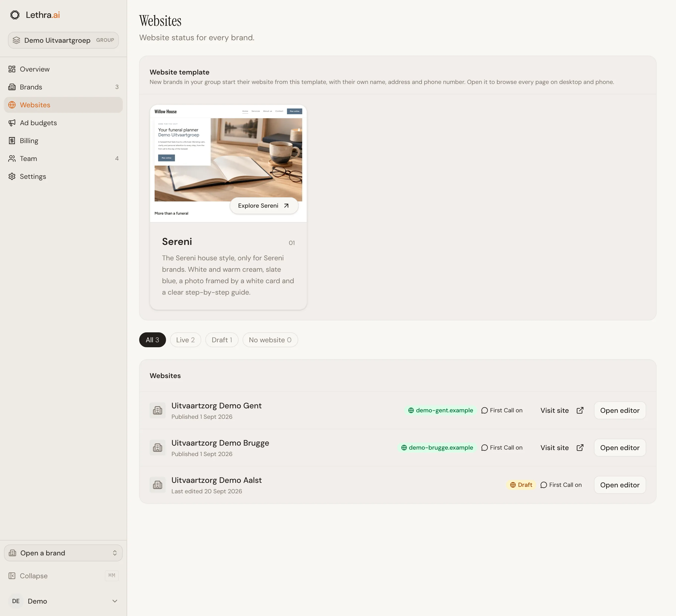
Task: Expand the Open a brand selector
Action: (x=63, y=553)
